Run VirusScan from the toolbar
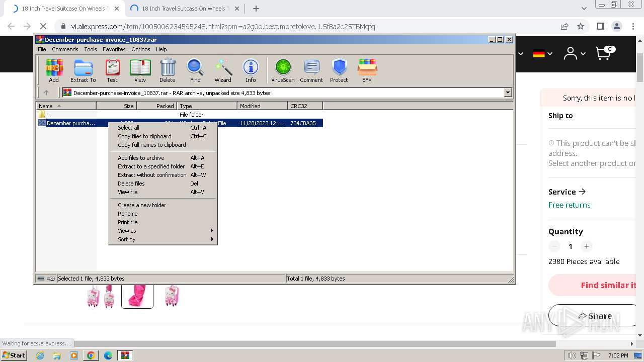Viewport: 644px width, 362px height. click(283, 71)
